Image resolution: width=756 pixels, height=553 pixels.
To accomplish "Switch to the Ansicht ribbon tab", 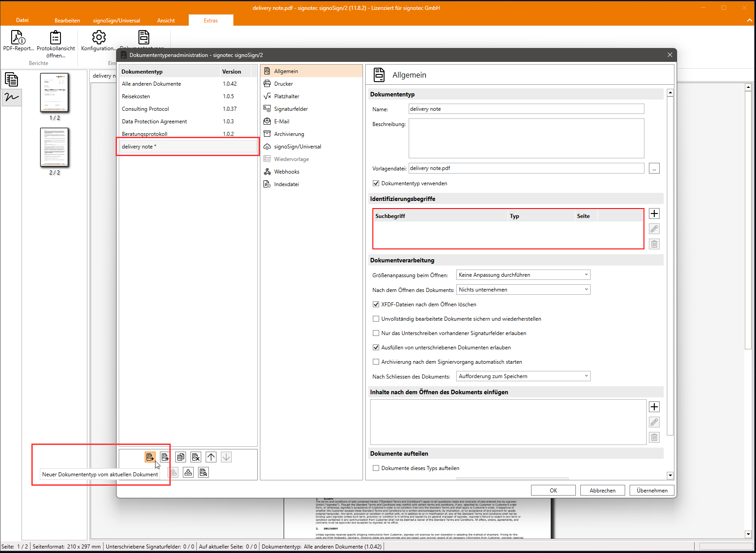I will (166, 21).
